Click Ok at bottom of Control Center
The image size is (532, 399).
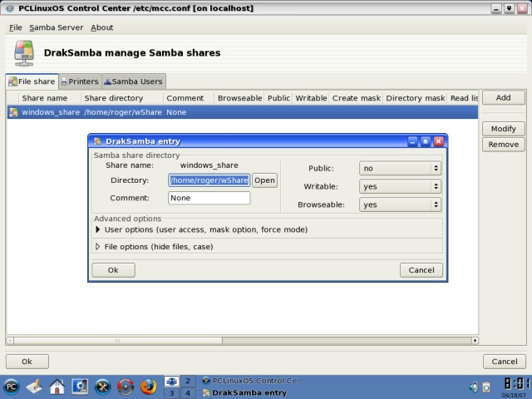(27, 362)
